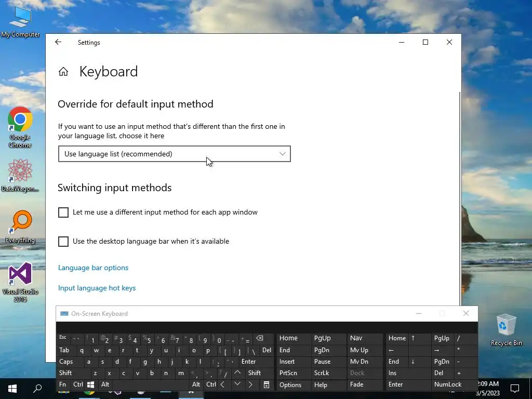The image size is (532, 399).
Task: Open the Recycle Bin icon
Action: [x=506, y=329]
